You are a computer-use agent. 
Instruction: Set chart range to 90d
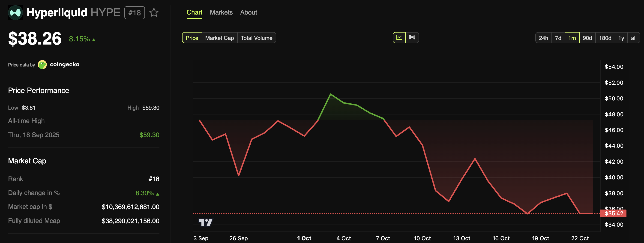click(x=587, y=38)
